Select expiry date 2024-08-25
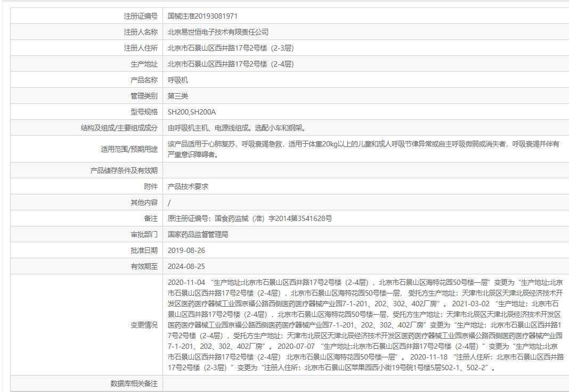This screenshot has height=392, width=569. (x=186, y=266)
